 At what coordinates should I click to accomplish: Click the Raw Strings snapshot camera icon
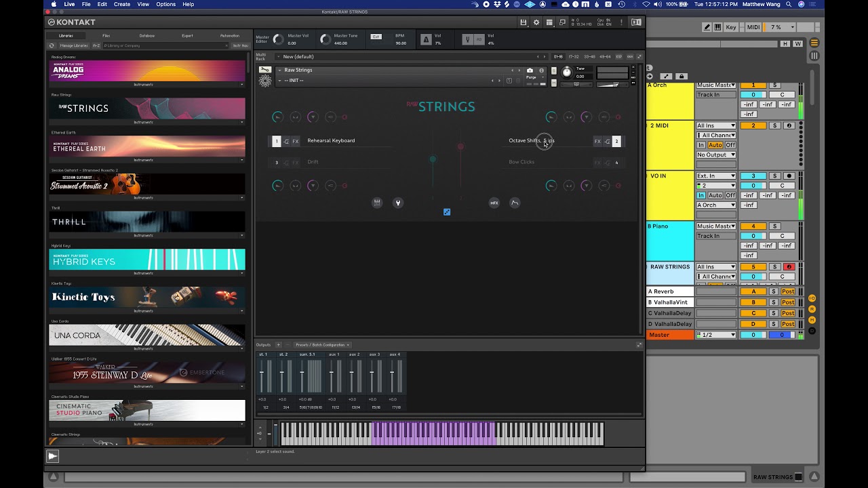(x=530, y=70)
